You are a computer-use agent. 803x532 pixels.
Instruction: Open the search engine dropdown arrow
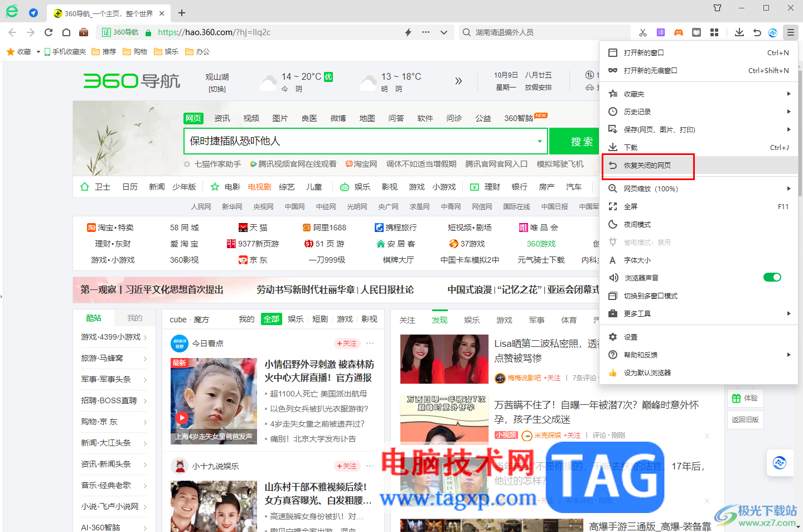tap(539, 141)
